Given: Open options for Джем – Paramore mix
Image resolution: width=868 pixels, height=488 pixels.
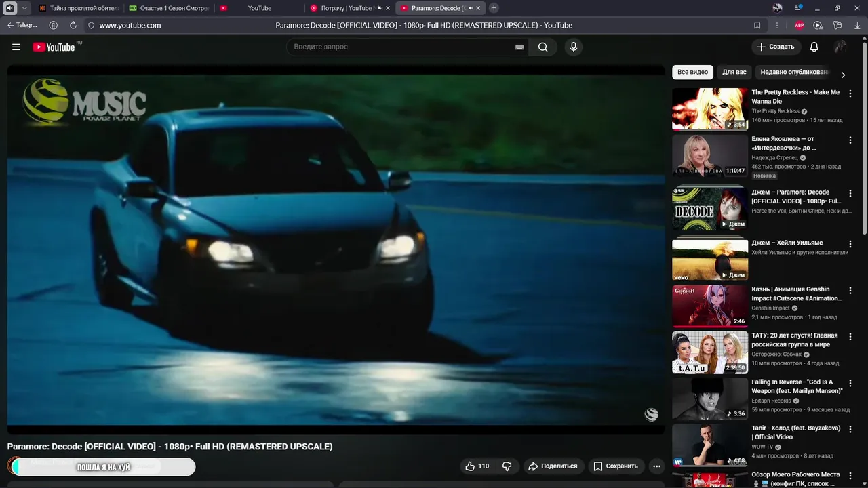Looking at the screenshot, I should point(850,193).
